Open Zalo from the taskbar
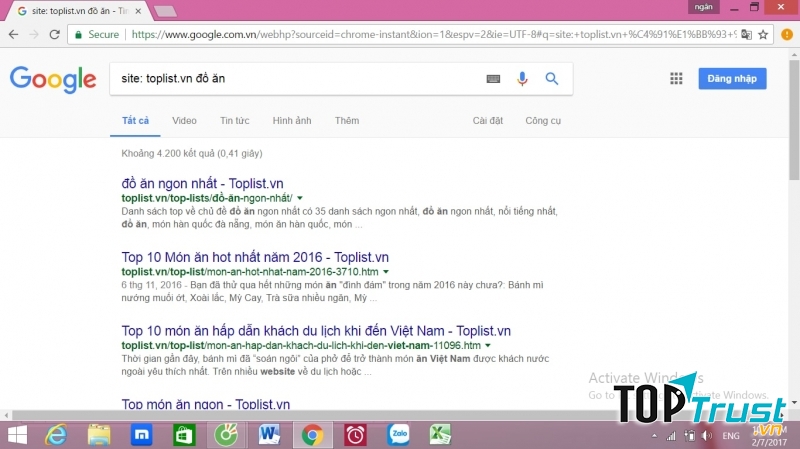The width and height of the screenshot is (800, 449). click(x=398, y=434)
